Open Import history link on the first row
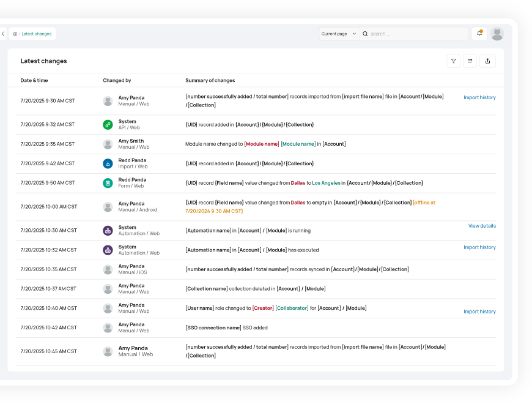Screen dimensions: 532x404 coord(479,97)
